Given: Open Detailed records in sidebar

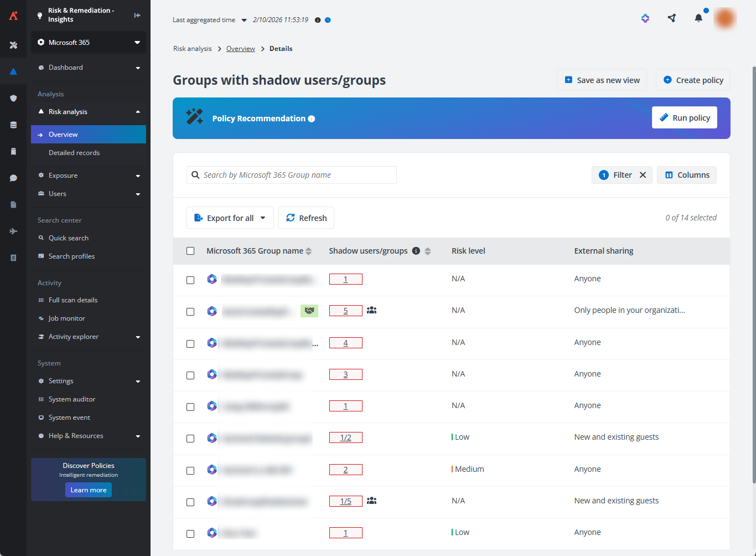Looking at the screenshot, I should click(x=74, y=153).
